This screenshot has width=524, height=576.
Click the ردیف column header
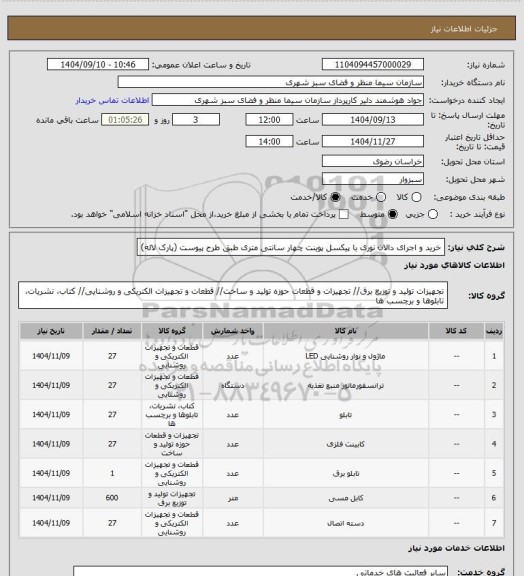[494, 331]
